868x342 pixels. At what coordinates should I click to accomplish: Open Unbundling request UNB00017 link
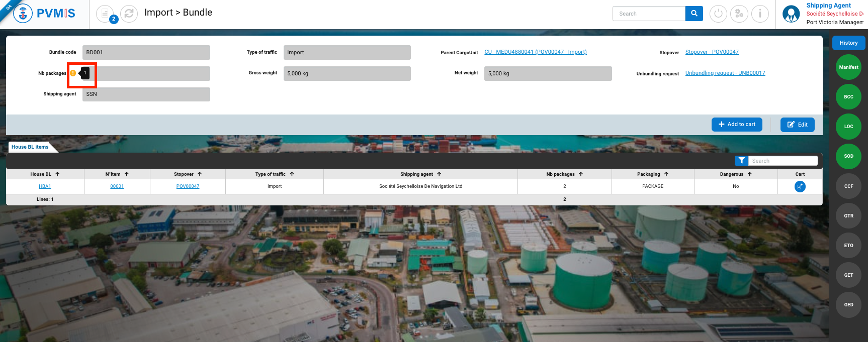(x=725, y=73)
